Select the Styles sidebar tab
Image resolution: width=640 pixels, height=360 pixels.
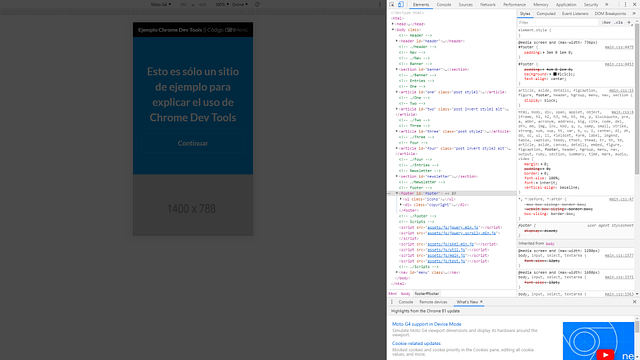click(525, 13)
